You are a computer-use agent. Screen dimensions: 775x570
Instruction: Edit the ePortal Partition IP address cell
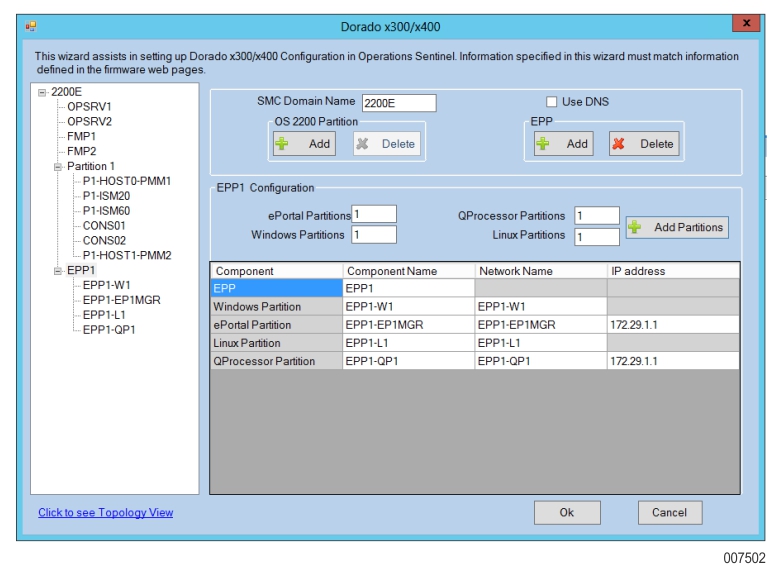pyautogui.click(x=673, y=325)
